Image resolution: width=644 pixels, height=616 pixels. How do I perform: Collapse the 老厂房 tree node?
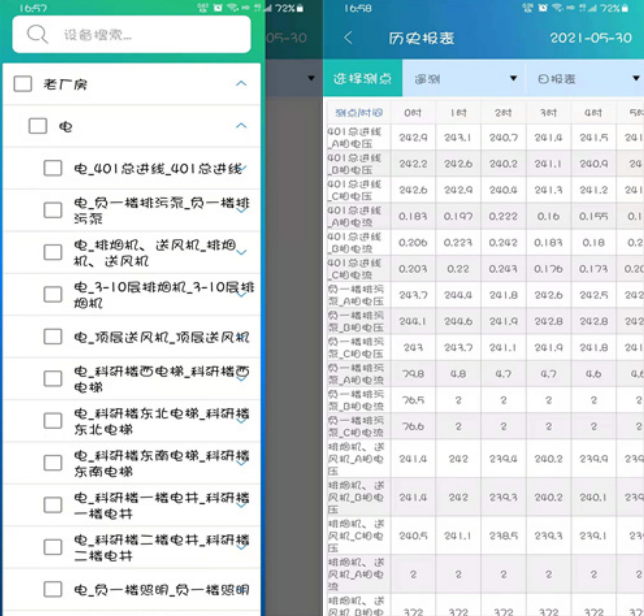click(x=241, y=84)
